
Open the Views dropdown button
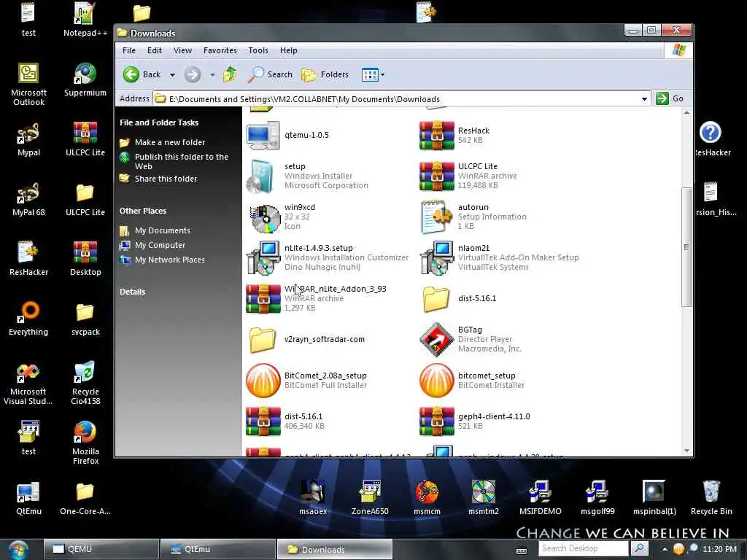pyautogui.click(x=373, y=75)
